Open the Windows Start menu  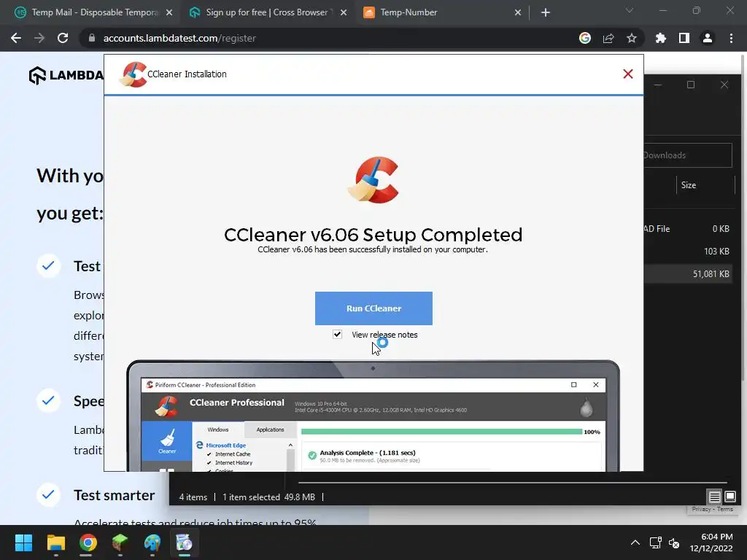pos(23,542)
